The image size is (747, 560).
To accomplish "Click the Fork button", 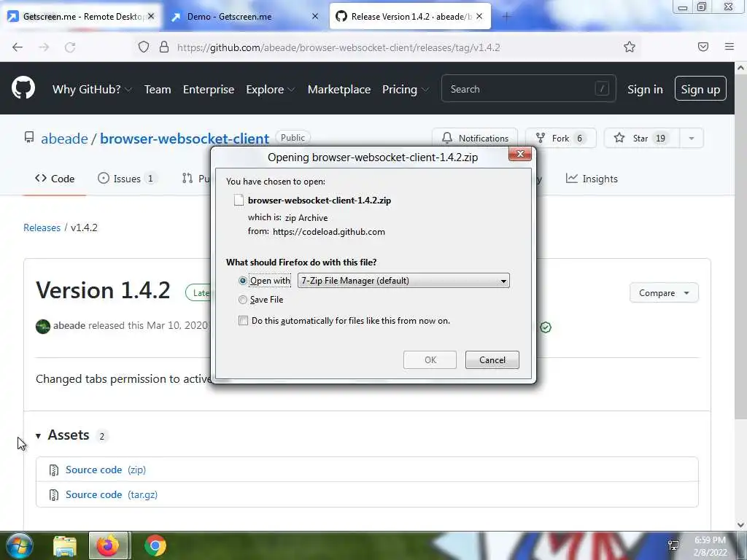I will click(560, 138).
